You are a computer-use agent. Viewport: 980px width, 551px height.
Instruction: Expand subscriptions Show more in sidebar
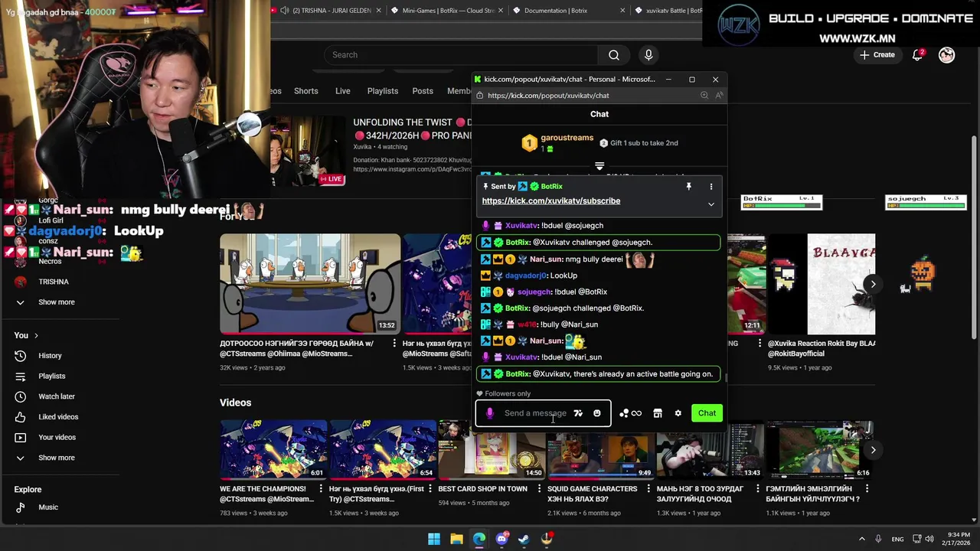tap(57, 302)
